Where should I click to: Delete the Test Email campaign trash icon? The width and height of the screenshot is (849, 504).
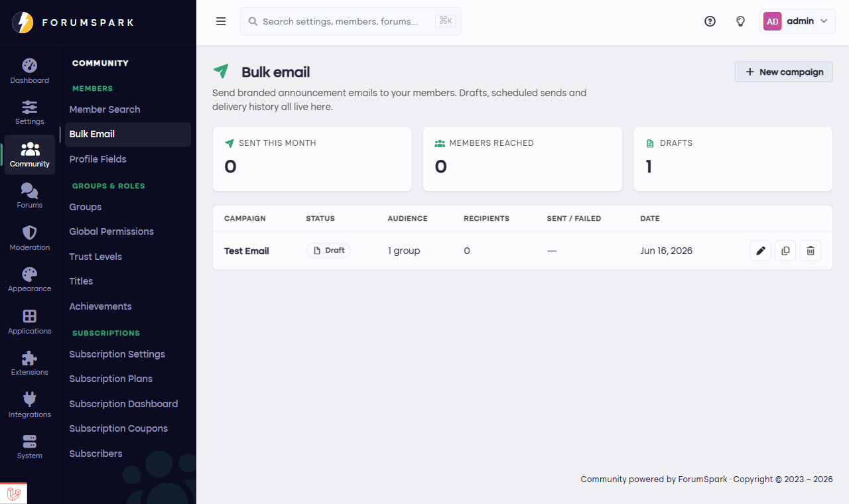811,251
